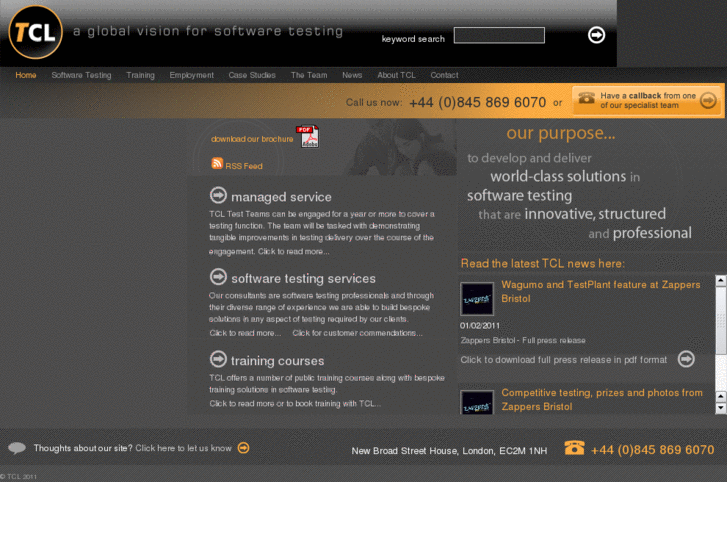Click the orange RSS feed icon
Image resolution: width=727 pixels, height=545 pixels.
[x=217, y=163]
